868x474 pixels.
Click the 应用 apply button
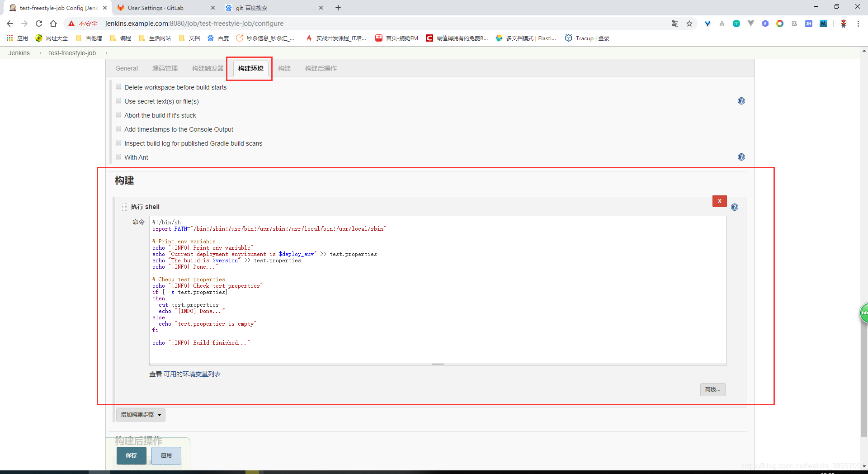point(166,455)
